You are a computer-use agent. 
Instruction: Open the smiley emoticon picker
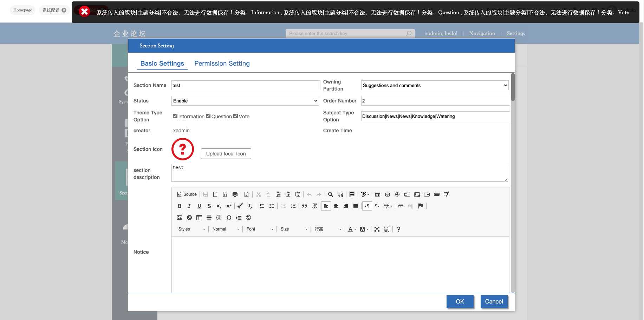(x=219, y=218)
